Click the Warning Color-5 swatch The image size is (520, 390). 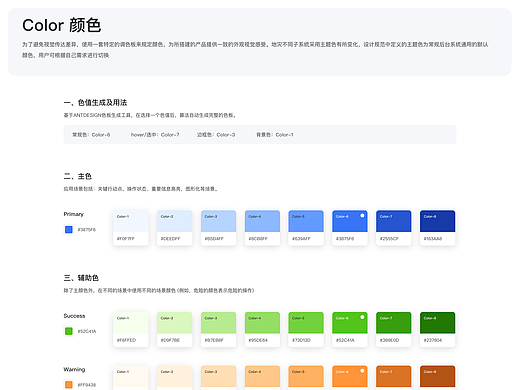306,378
